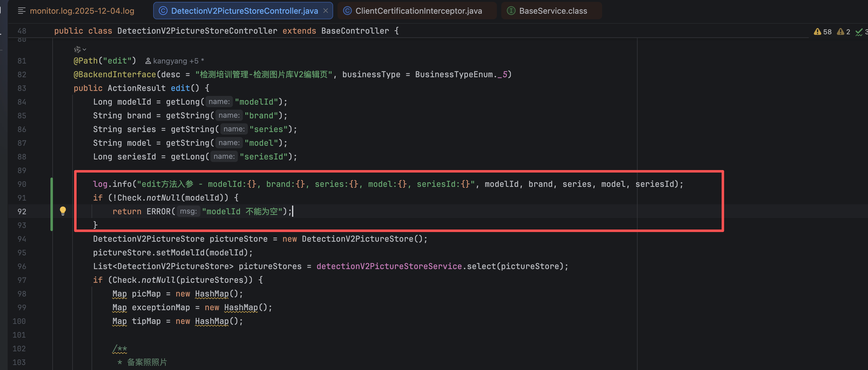Click the 58 warnings indicator icon
The width and height of the screenshot is (868, 370).
tap(817, 32)
